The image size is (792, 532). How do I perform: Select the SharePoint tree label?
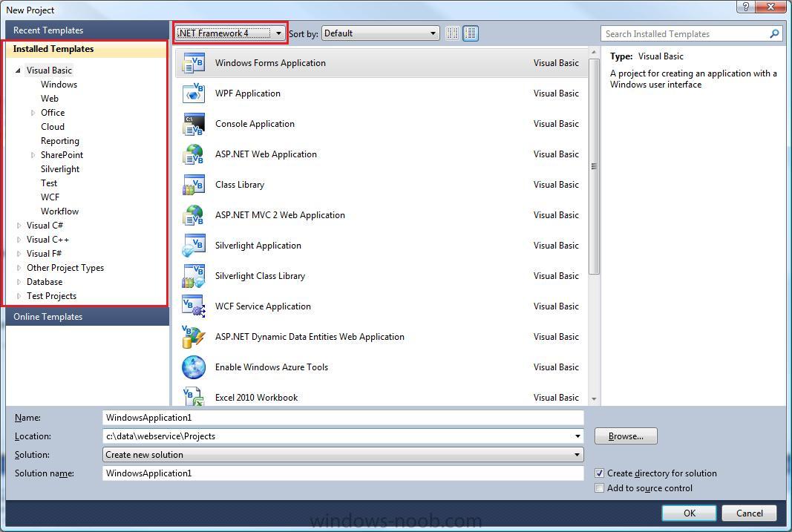click(62, 155)
